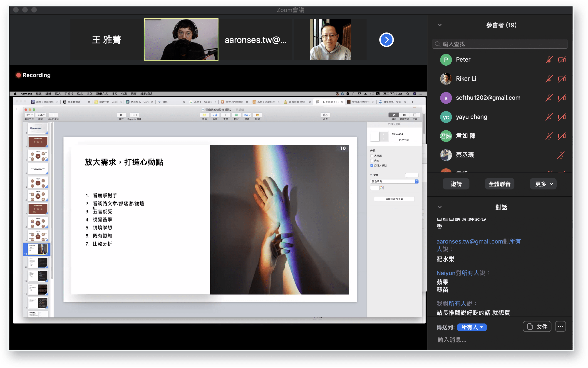Screen dimensions: 588x368
Task: Click the background fill preview swatch next to 背景
Action: tap(412, 175)
